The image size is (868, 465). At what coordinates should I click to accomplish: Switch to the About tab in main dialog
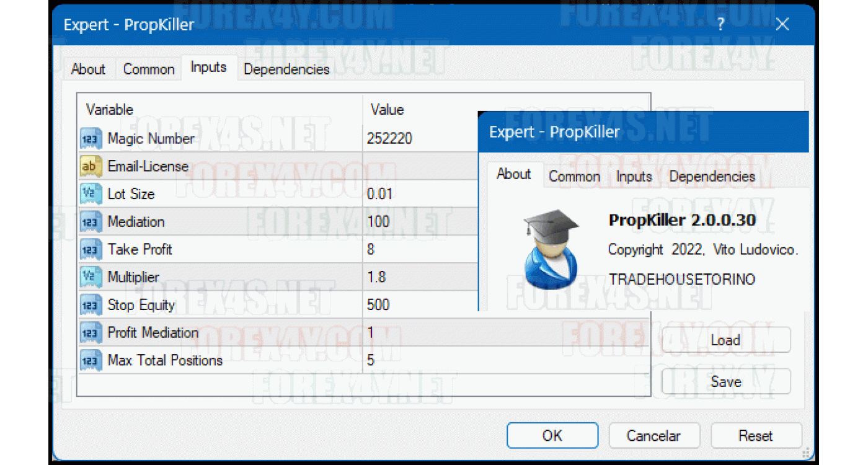pyautogui.click(x=88, y=69)
